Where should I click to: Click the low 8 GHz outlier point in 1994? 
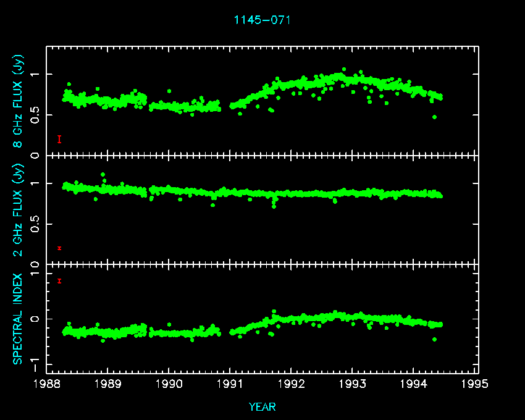[434, 117]
